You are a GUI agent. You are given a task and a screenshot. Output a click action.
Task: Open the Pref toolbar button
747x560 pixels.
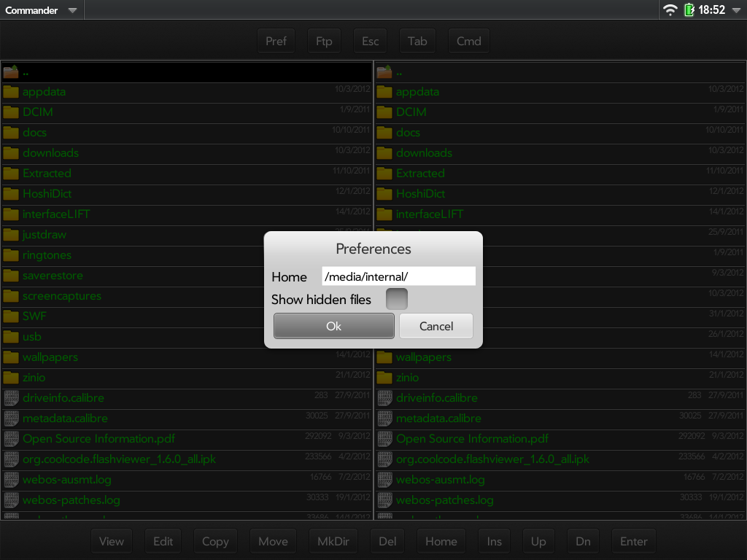276,41
